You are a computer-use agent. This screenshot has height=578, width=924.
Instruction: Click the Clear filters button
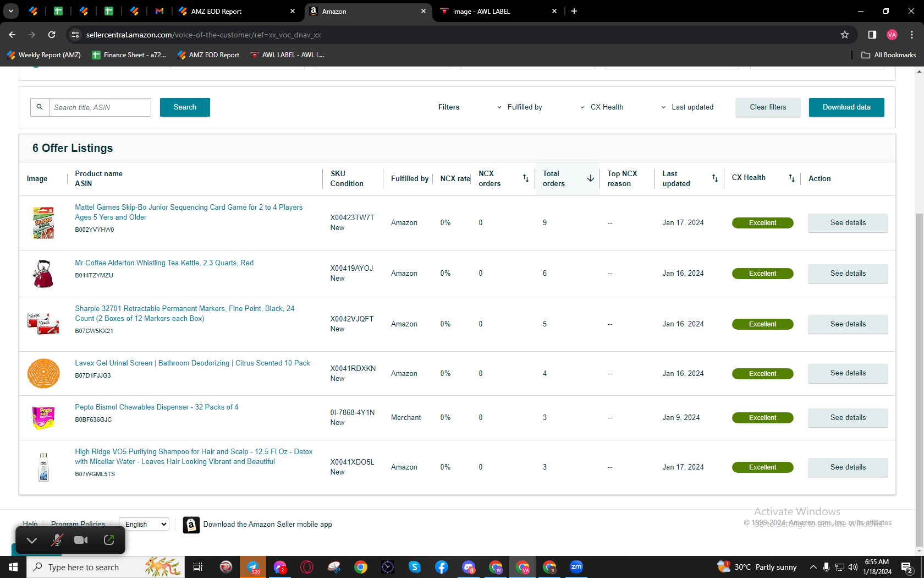tap(768, 107)
